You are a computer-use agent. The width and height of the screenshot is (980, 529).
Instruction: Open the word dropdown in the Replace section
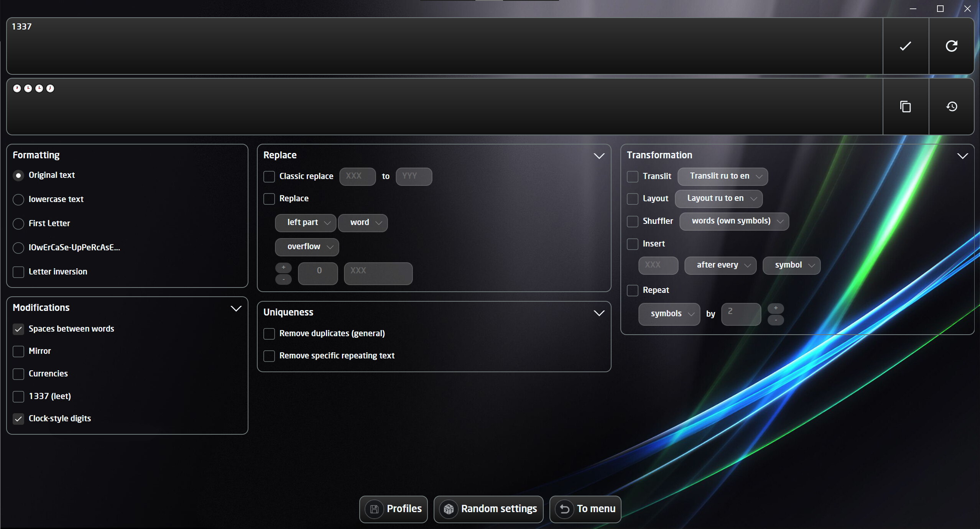362,223
